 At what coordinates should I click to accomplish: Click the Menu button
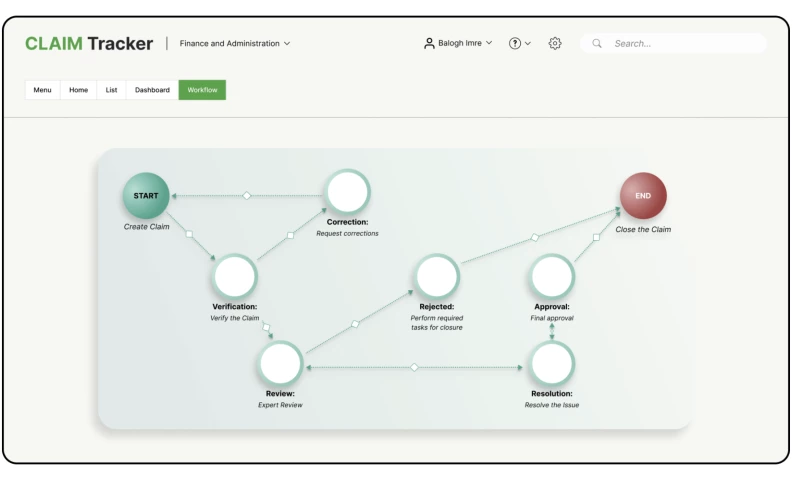[42, 90]
